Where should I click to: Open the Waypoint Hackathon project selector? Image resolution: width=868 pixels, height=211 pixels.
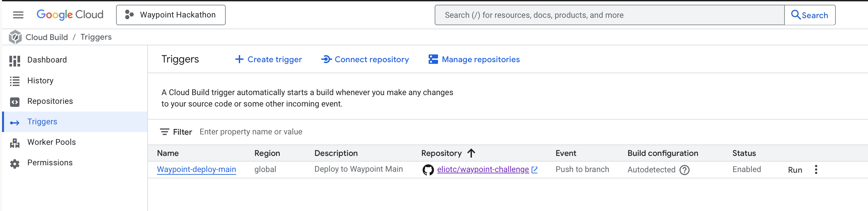click(170, 15)
